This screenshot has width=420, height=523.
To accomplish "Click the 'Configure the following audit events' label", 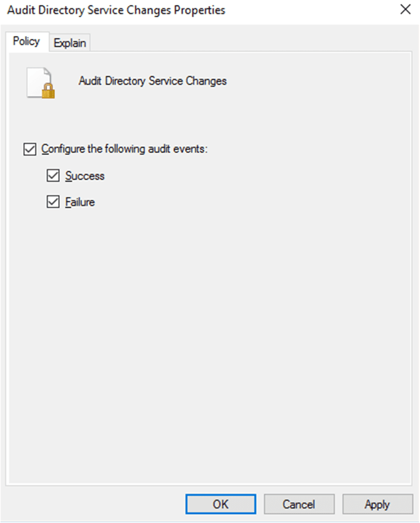I will pyautogui.click(x=124, y=150).
